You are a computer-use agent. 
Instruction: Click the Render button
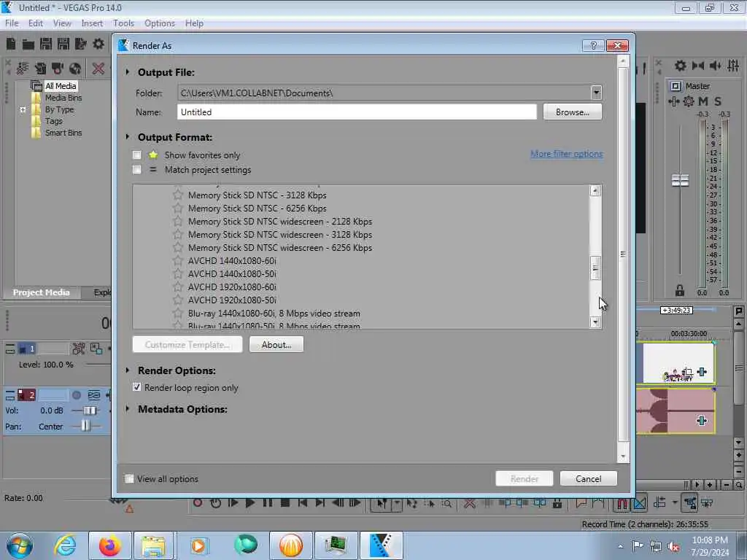[x=524, y=478]
